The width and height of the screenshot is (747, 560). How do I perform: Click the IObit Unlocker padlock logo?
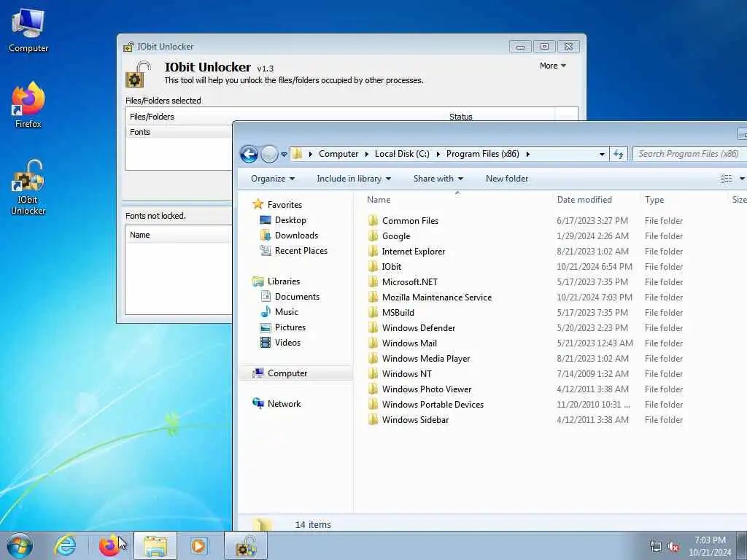pos(138,74)
